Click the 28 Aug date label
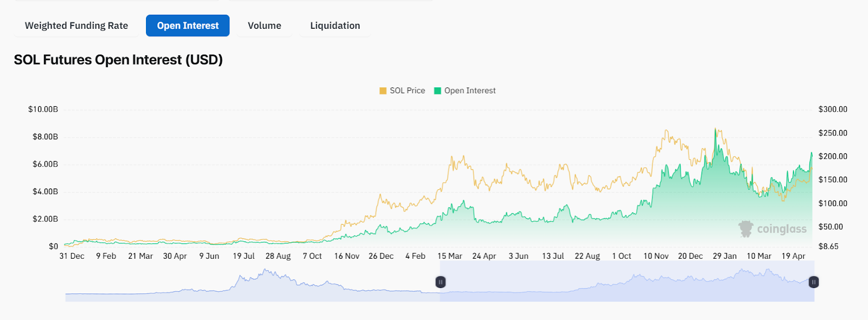This screenshot has height=320, width=868. click(x=278, y=256)
